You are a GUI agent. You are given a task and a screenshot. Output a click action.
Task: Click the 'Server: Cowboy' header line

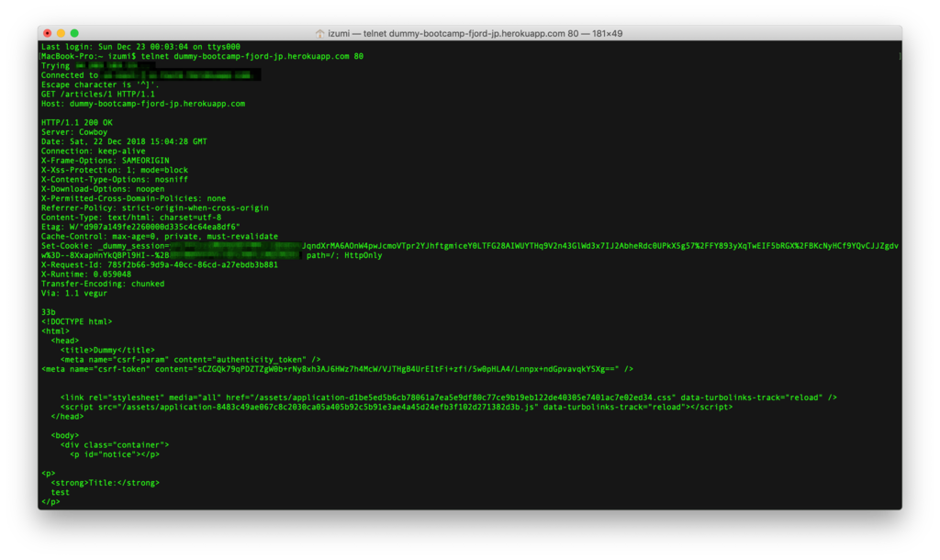(x=74, y=132)
